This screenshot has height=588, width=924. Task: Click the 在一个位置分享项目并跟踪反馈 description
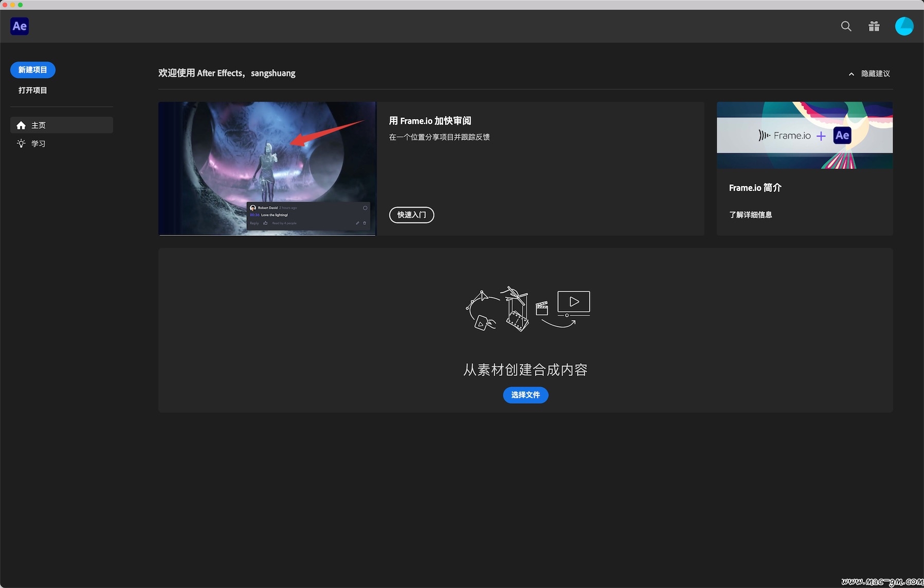[x=440, y=137]
